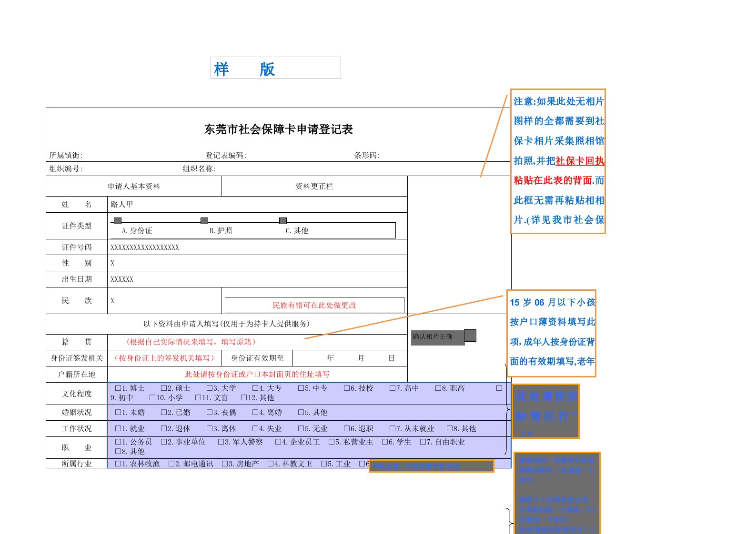Click the 身份证有效期至 label
Viewport: 756px width, 534px height.
tap(257, 358)
